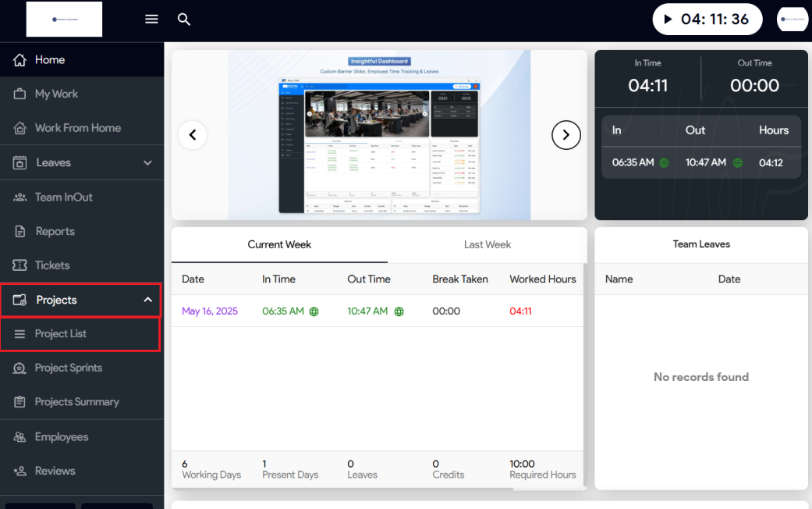812x509 pixels.
Task: Go to next banner slide
Action: tap(566, 135)
